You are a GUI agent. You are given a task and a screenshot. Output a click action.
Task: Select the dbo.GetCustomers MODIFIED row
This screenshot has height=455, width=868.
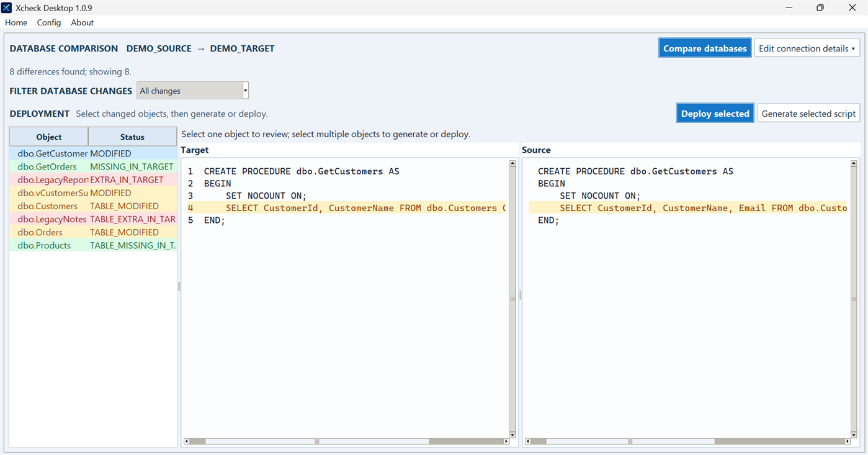click(93, 153)
